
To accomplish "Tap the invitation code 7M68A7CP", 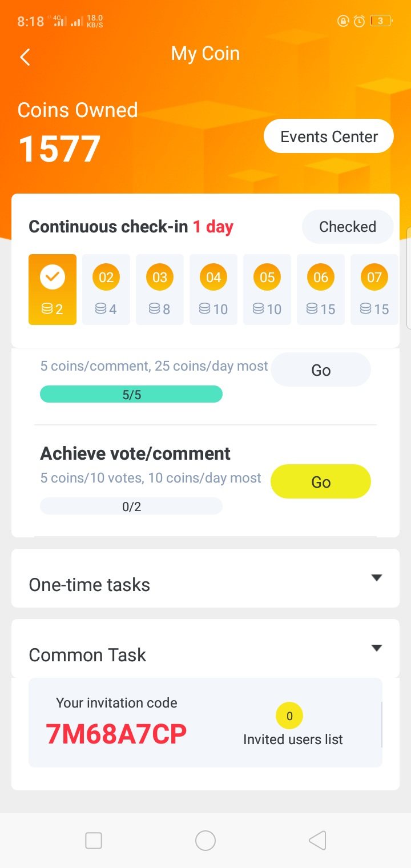I will (116, 734).
